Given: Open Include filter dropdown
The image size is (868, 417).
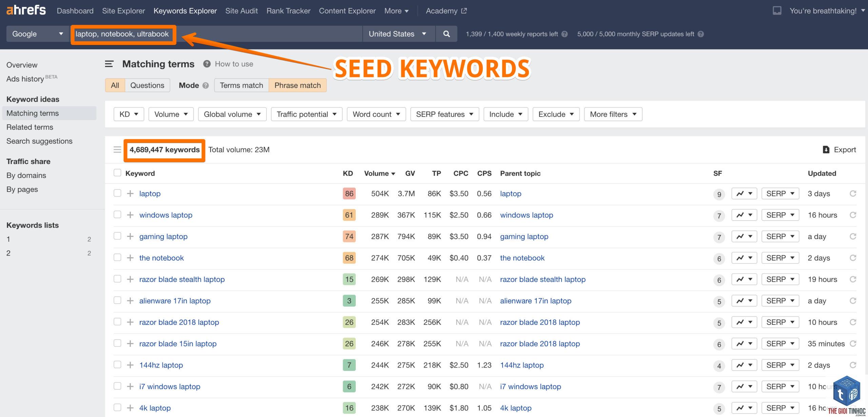Looking at the screenshot, I should click(x=506, y=114).
